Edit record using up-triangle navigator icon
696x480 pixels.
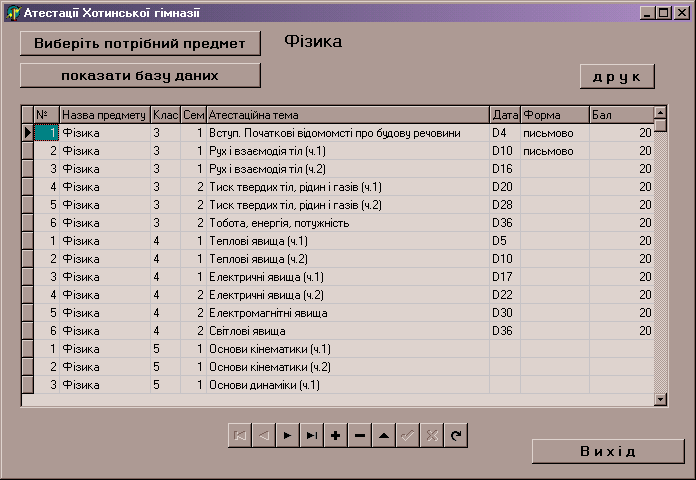(384, 436)
